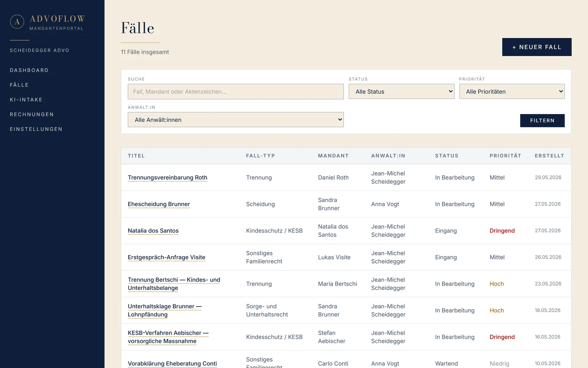Click Hoch priority in Trennung Bertschi row
This screenshot has height=368, width=588.
click(x=496, y=284)
